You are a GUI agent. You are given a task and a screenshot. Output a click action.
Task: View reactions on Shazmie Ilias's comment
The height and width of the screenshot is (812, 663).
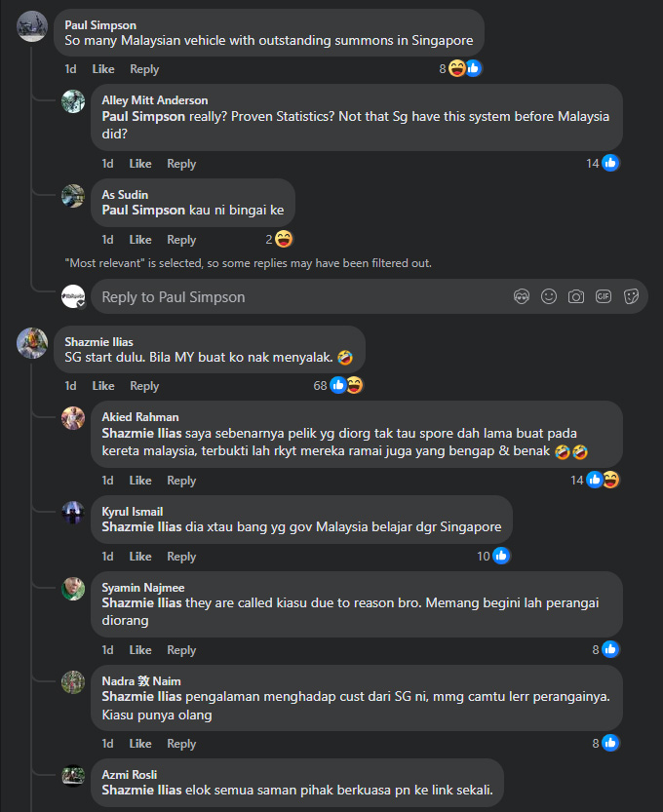point(341,385)
